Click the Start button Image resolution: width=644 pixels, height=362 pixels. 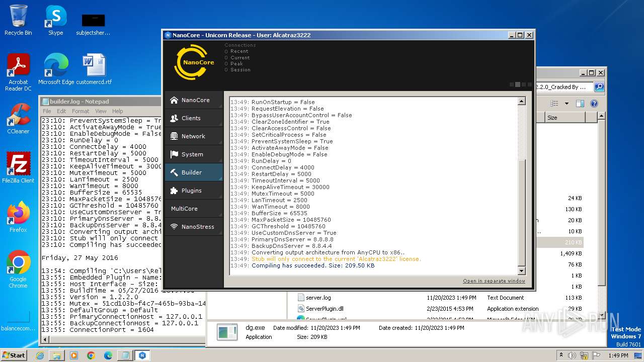[14, 355]
